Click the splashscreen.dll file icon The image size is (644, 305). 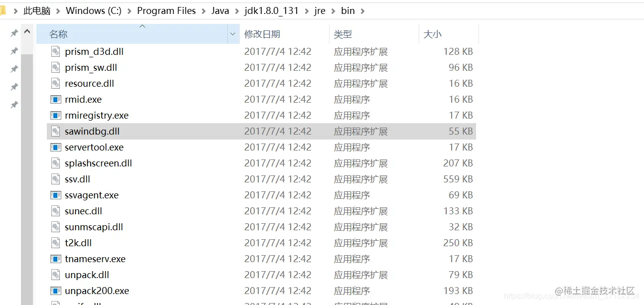[56, 163]
